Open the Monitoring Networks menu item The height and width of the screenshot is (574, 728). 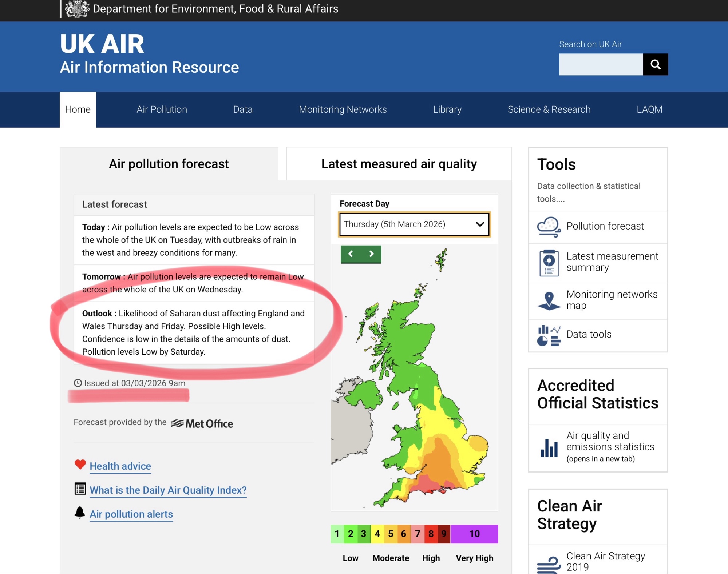pyautogui.click(x=343, y=109)
